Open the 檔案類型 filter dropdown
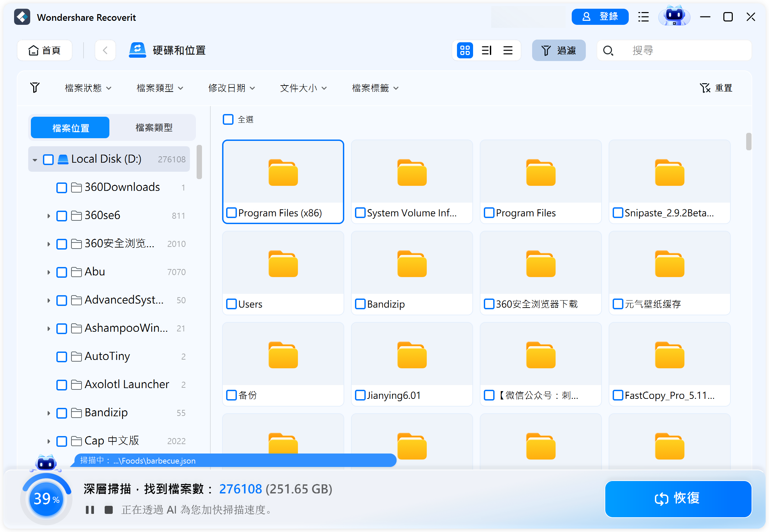Viewport: 769px width, 532px height. (x=160, y=88)
